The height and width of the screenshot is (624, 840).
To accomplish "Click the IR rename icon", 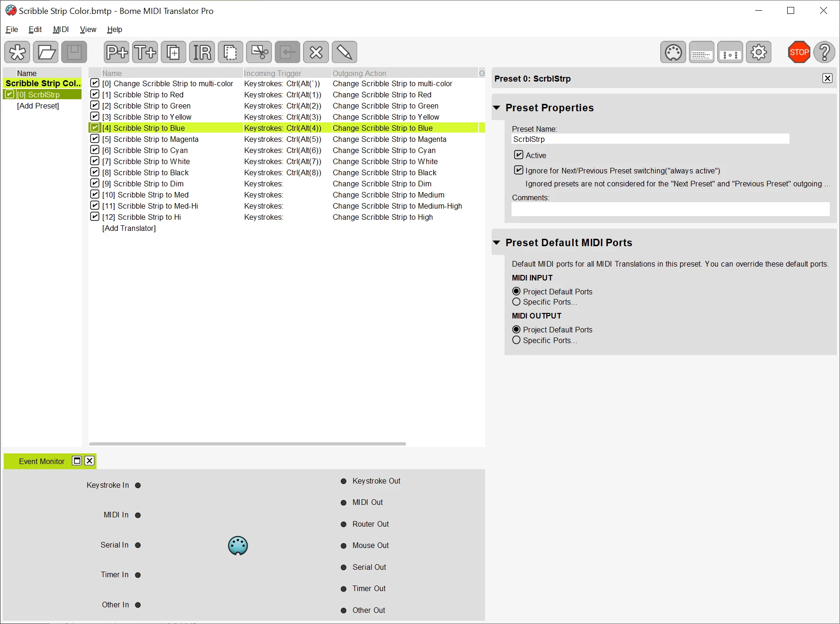I will [x=202, y=52].
